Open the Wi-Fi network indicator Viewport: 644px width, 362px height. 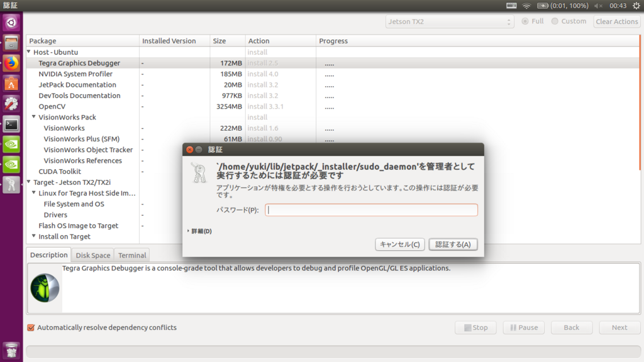click(526, 6)
